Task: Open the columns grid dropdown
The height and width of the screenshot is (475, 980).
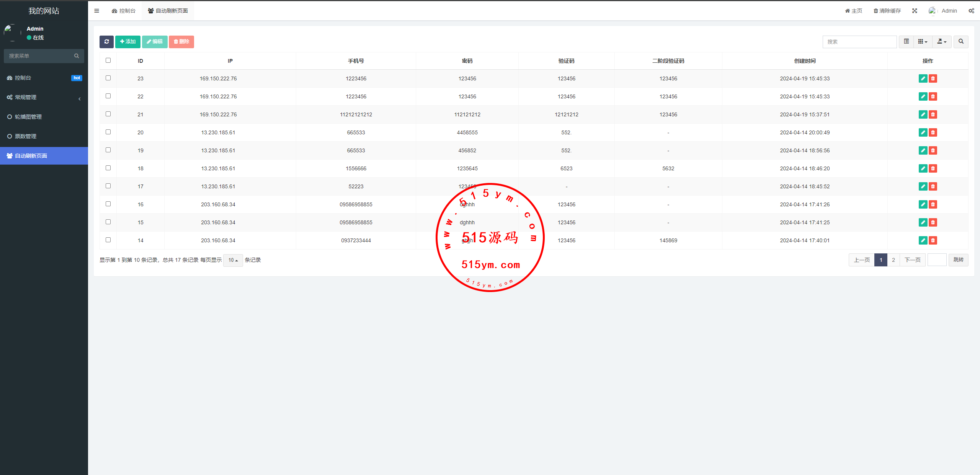Action: tap(923, 42)
